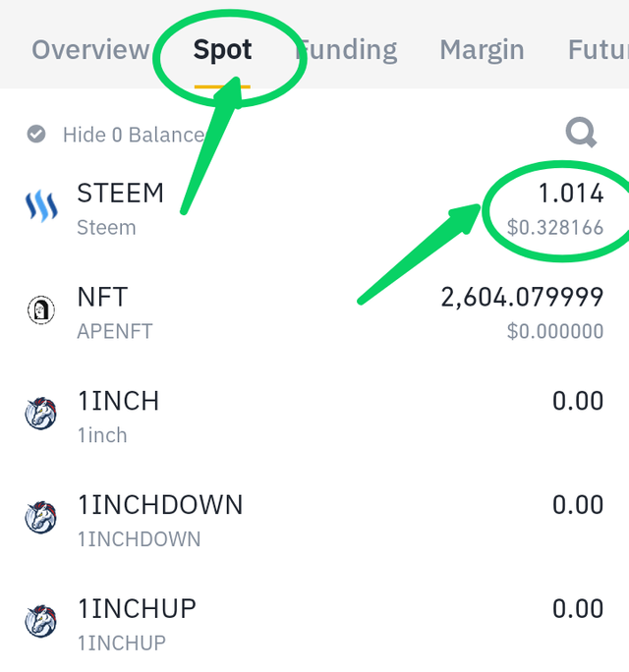
Task: Open the Futures tab
Action: pyautogui.click(x=598, y=49)
